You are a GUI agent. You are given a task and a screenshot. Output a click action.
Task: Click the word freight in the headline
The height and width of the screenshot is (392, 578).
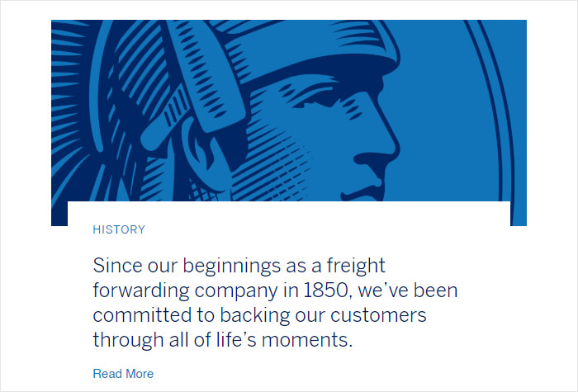(356, 266)
